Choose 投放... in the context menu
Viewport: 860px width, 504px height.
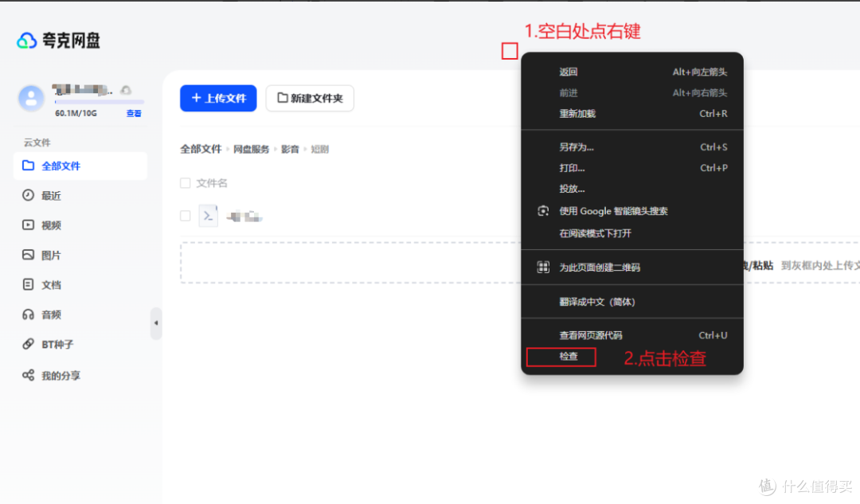point(631,189)
